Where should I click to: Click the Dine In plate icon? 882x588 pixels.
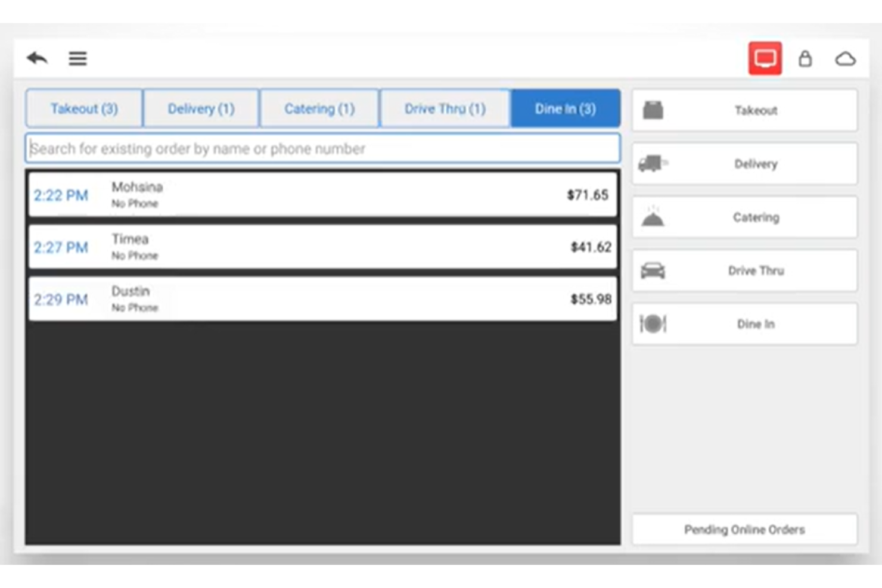click(653, 323)
